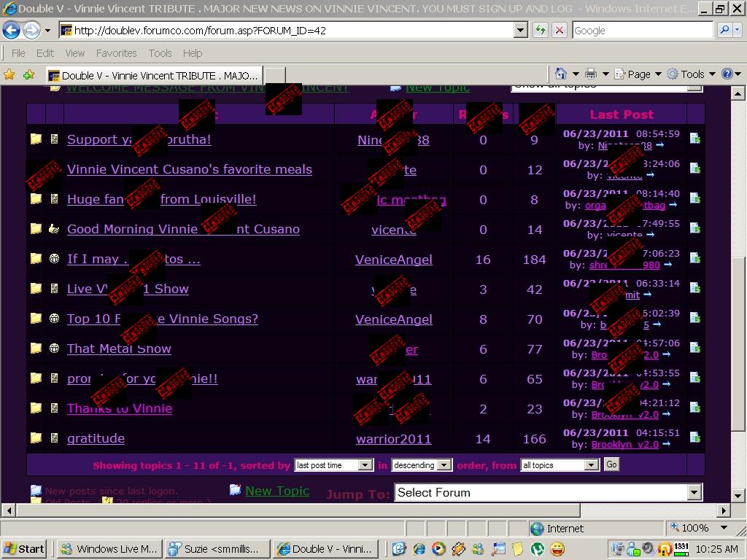
Task: Jump to last post icon for Good Morning Vinnie row
Action: [695, 228]
